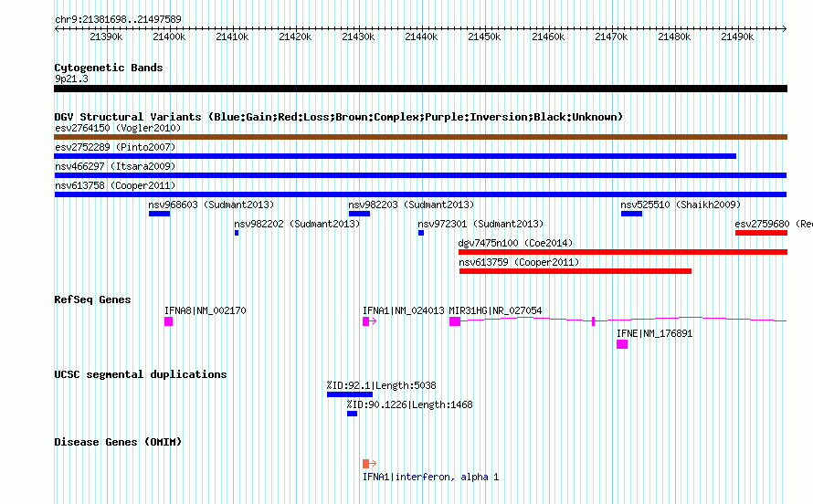Click the 21440k ruler tick label
This screenshot has height=504, width=813.
421,37
